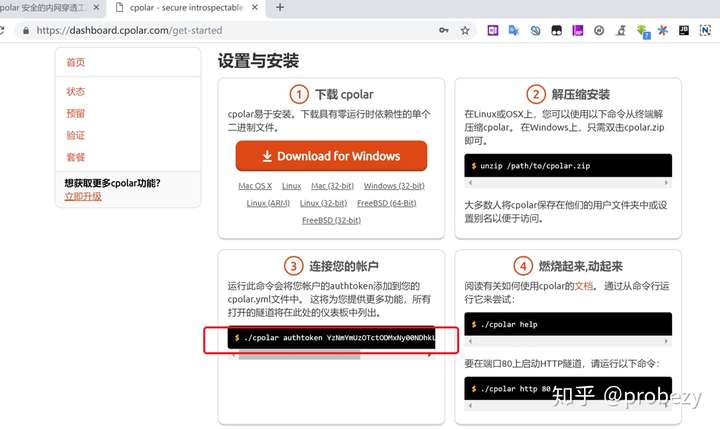This screenshot has width=720, height=429.
Task: Open the OneNote clipper extension
Action: click(493, 30)
